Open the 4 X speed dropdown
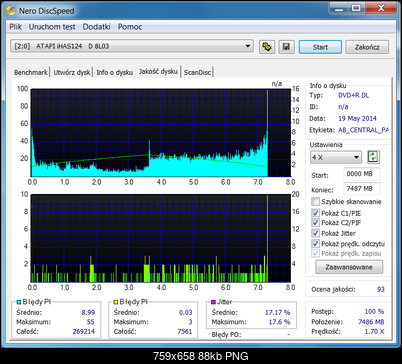Screen dimensions: 402x364 336,157
